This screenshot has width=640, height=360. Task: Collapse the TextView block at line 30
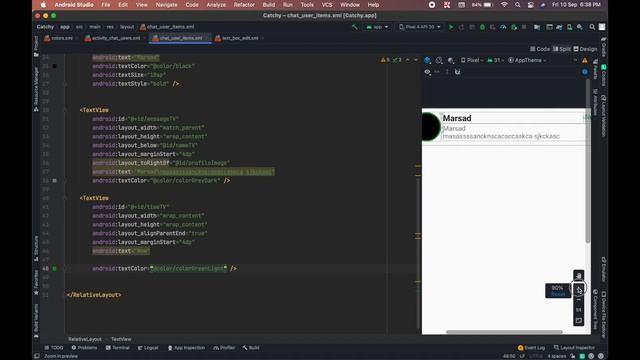65,110
